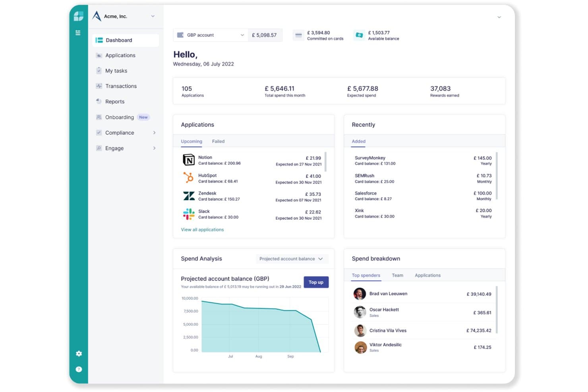The image size is (588, 392).
Task: Click the Transactions sidebar icon
Action: (x=99, y=86)
